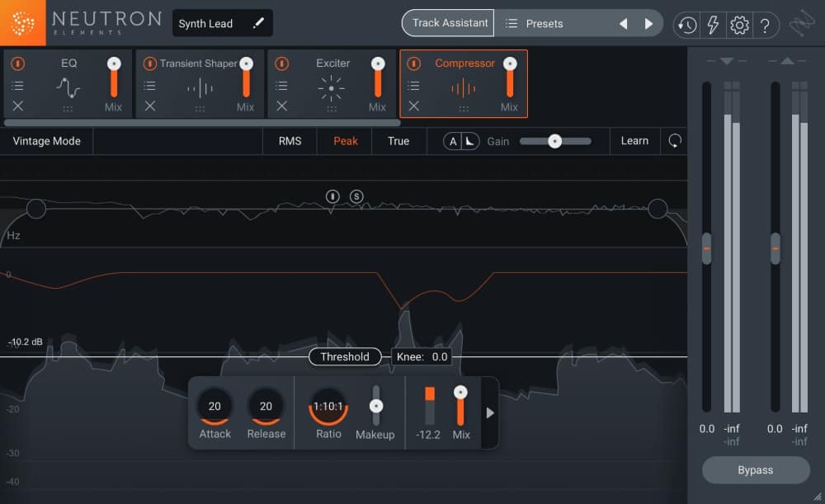
Task: Disable the Compressor module power button
Action: point(414,64)
